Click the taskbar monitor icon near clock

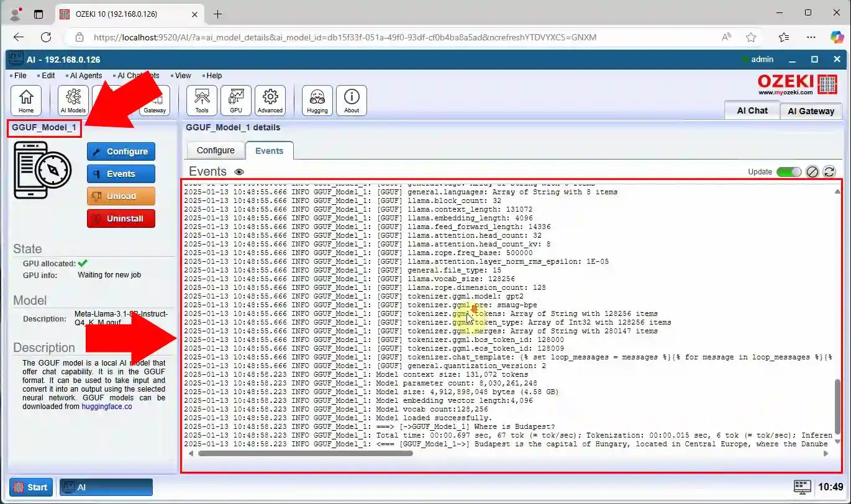pos(803,487)
